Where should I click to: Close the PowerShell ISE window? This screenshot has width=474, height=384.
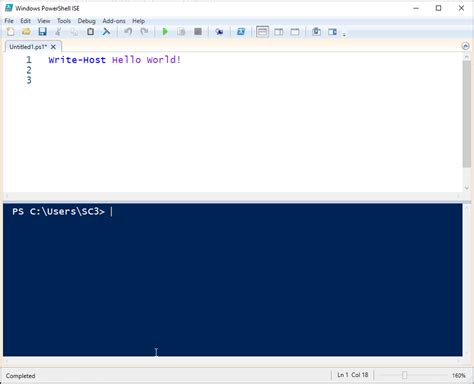point(461,8)
